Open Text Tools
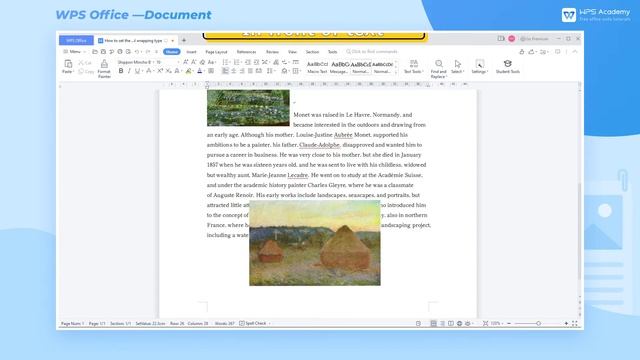The image size is (640, 360). pos(413,67)
